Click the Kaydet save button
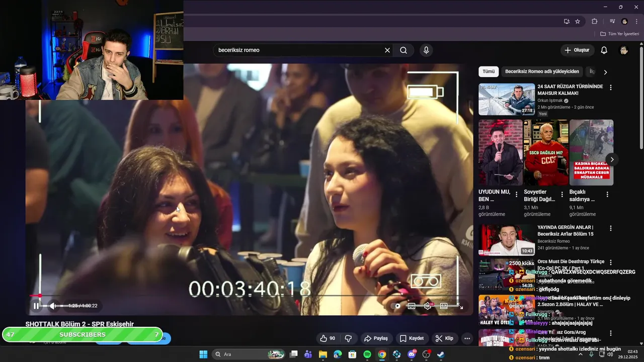The height and width of the screenshot is (362, 644). [412, 338]
